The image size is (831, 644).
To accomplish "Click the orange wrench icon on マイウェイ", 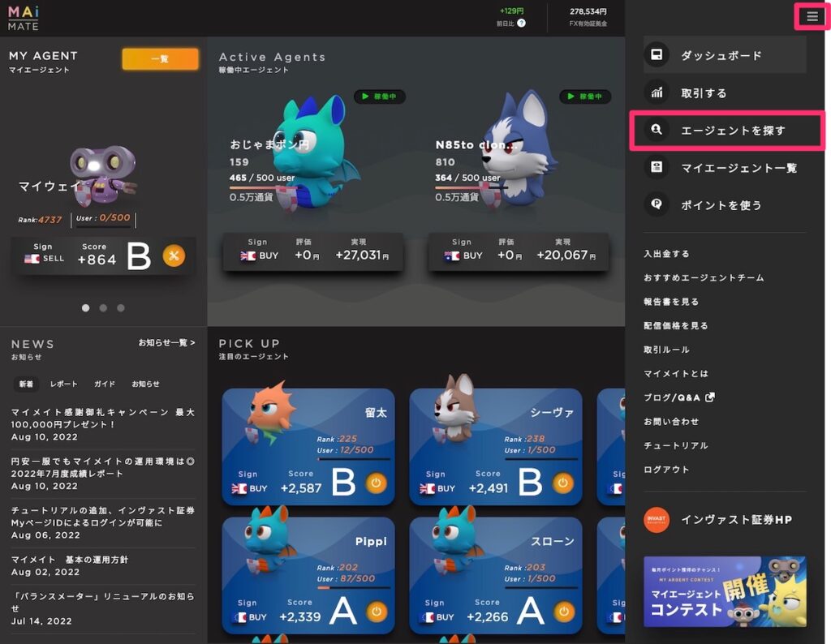I will 174,256.
